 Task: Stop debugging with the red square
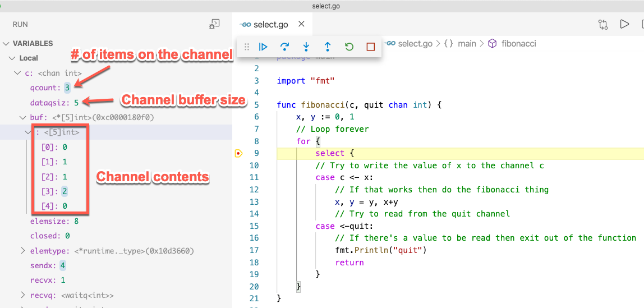tap(370, 47)
